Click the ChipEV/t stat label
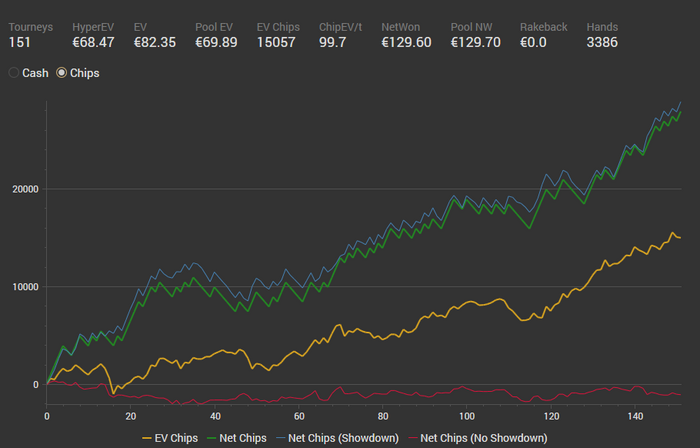 click(x=341, y=27)
